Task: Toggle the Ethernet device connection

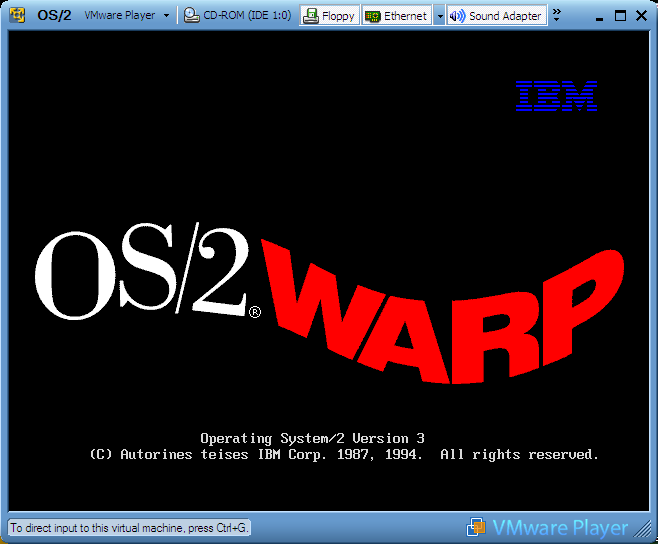Action: [397, 16]
